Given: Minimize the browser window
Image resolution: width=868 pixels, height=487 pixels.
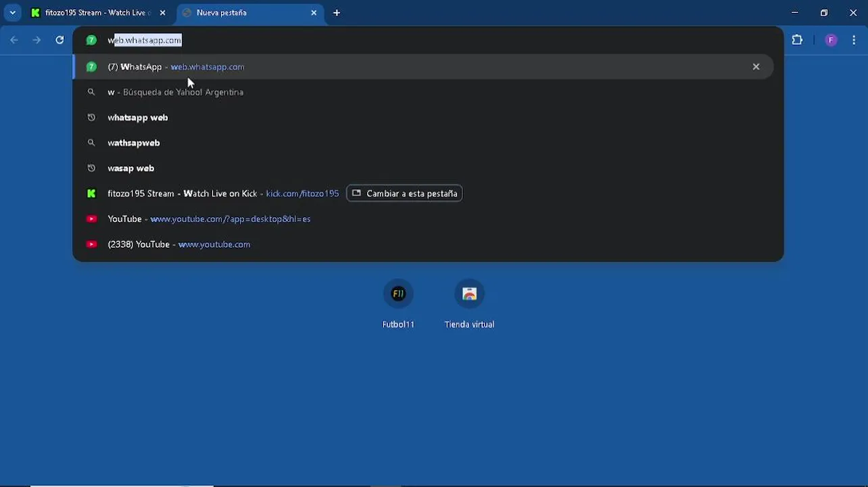Looking at the screenshot, I should coord(795,13).
